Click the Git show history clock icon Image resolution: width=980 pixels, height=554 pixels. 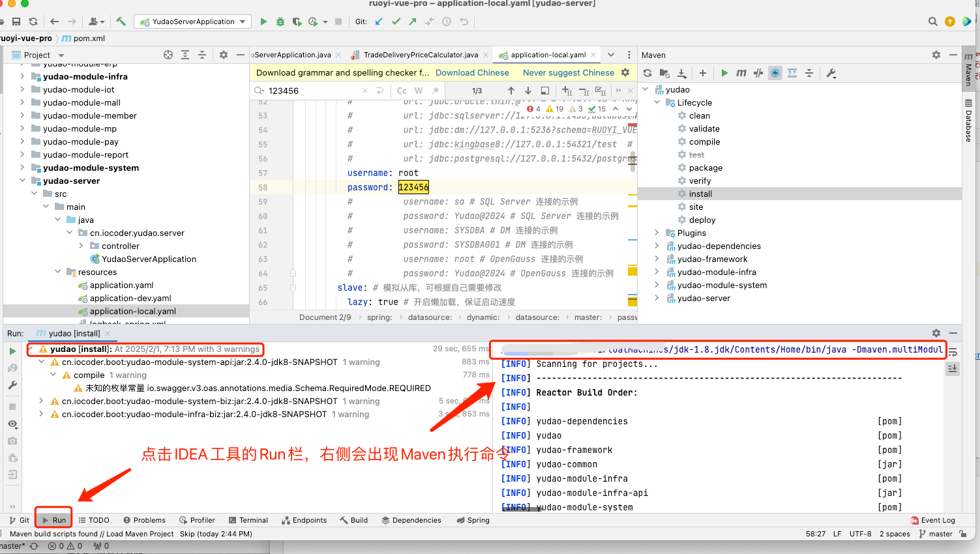pos(447,22)
